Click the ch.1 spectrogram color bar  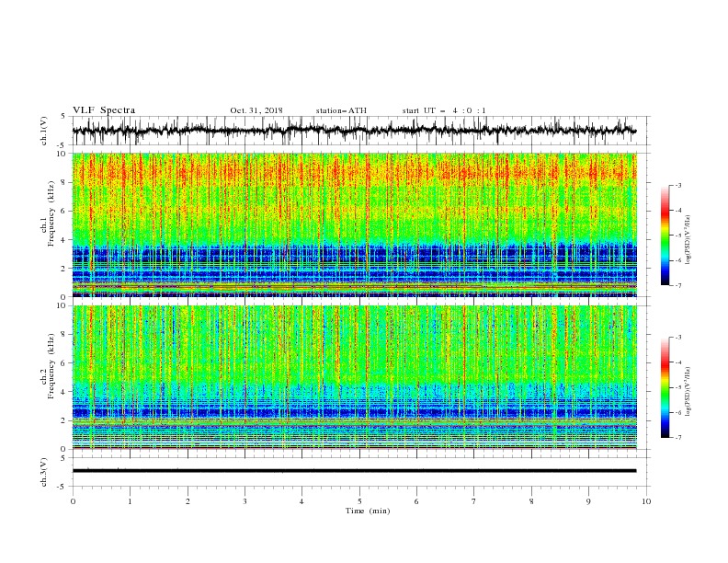(665, 236)
